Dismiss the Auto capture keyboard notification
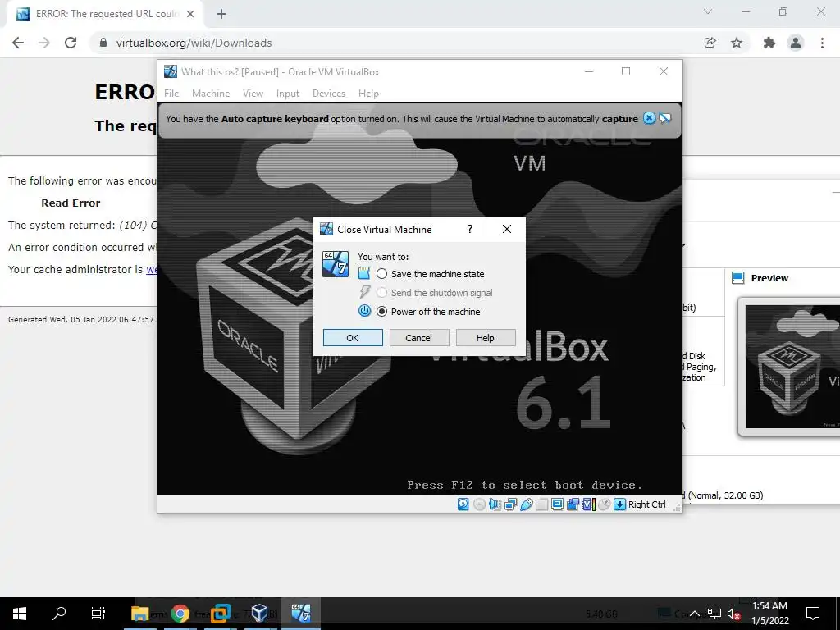 point(649,118)
